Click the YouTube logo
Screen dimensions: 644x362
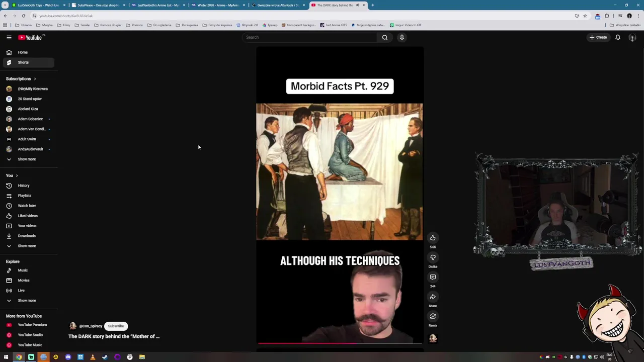(31, 37)
